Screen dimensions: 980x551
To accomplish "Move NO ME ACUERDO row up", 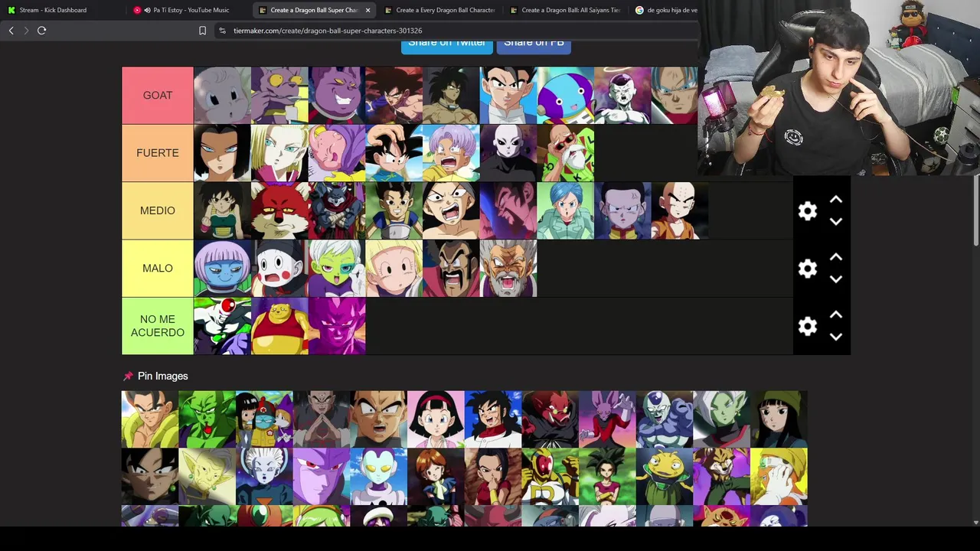I will [x=836, y=315].
